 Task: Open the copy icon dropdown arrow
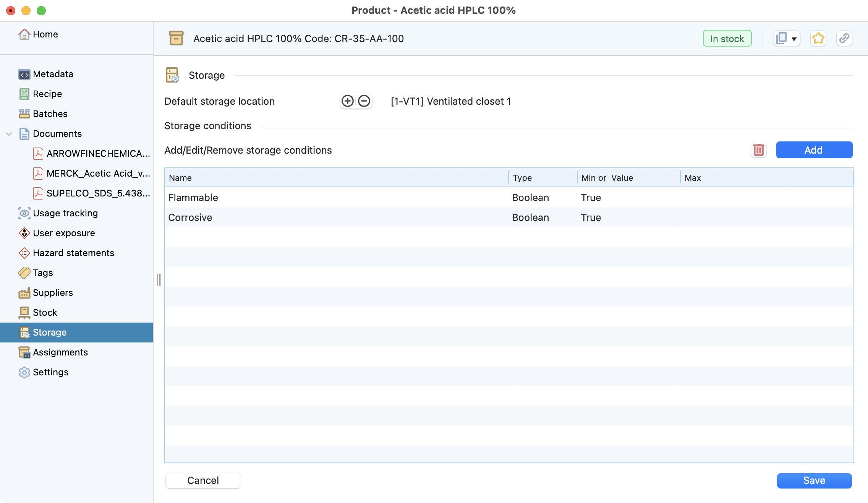pos(794,39)
